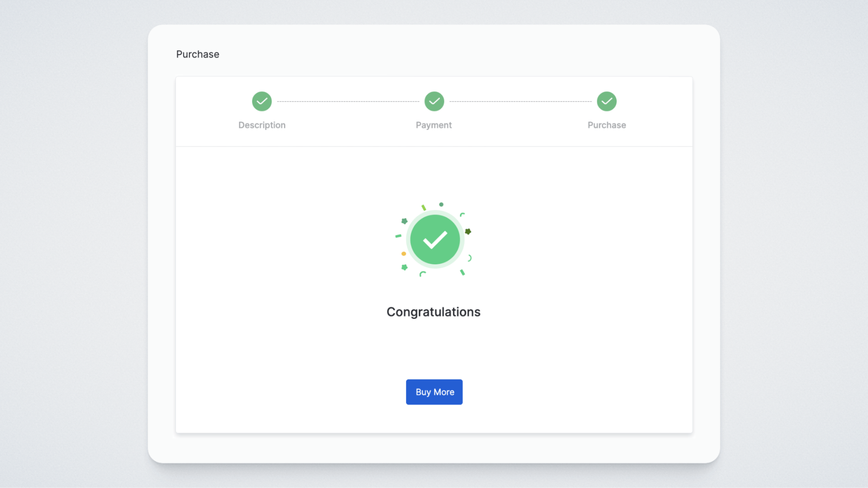Click the large green success checkmark
Screen dimensions: 868x488
[x=435, y=239]
